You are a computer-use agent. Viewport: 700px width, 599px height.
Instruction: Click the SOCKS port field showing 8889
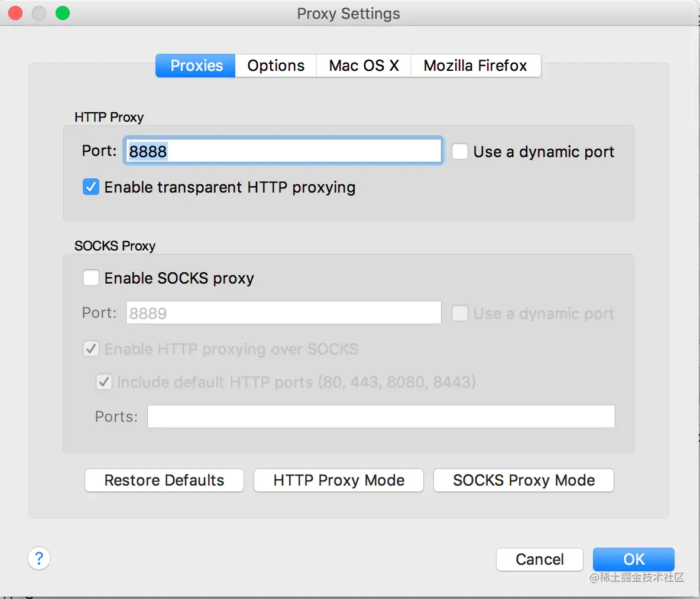(x=283, y=312)
